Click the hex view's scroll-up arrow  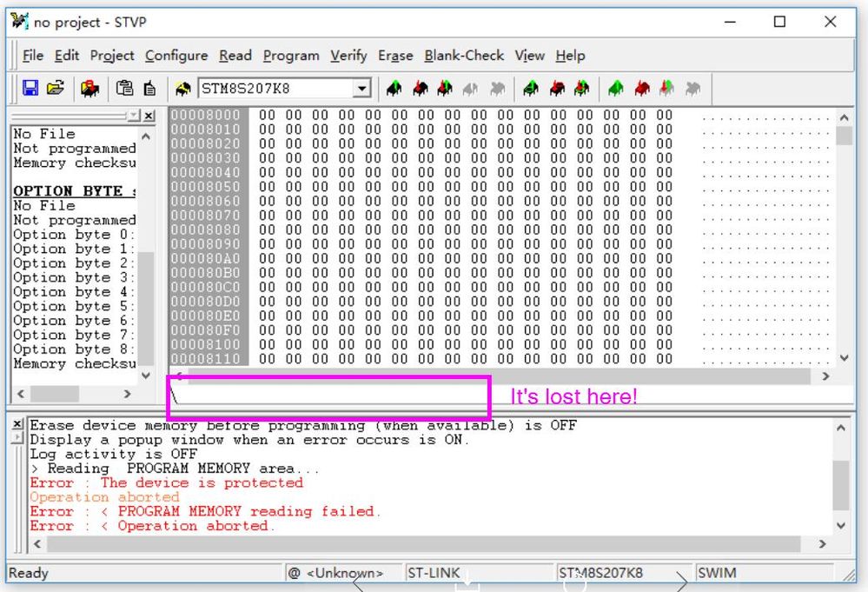tap(844, 117)
